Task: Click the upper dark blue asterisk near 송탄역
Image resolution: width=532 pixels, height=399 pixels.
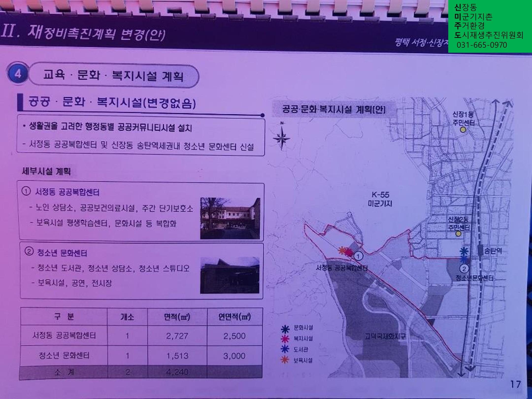Action: (x=464, y=251)
